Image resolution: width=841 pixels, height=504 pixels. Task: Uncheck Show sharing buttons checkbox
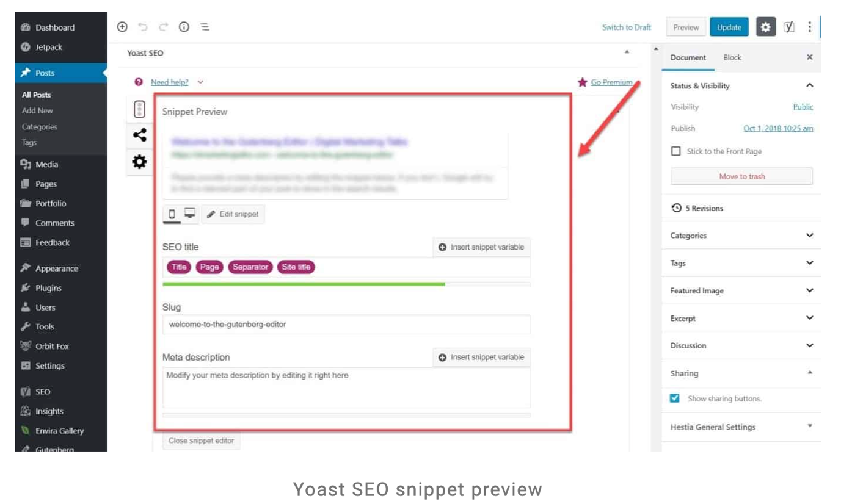click(x=675, y=398)
